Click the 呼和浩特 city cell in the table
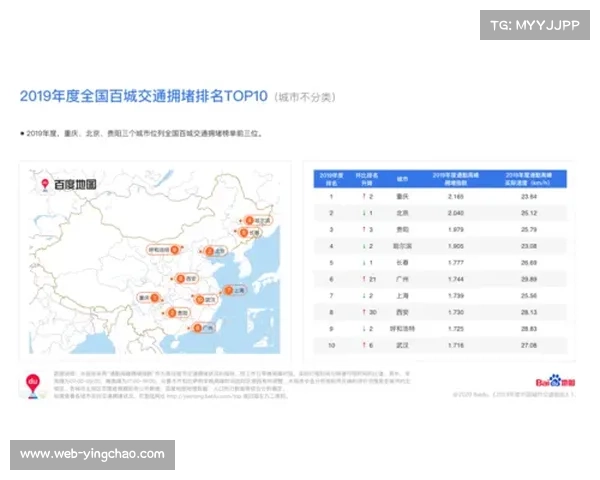This screenshot has width=600, height=480. click(402, 328)
